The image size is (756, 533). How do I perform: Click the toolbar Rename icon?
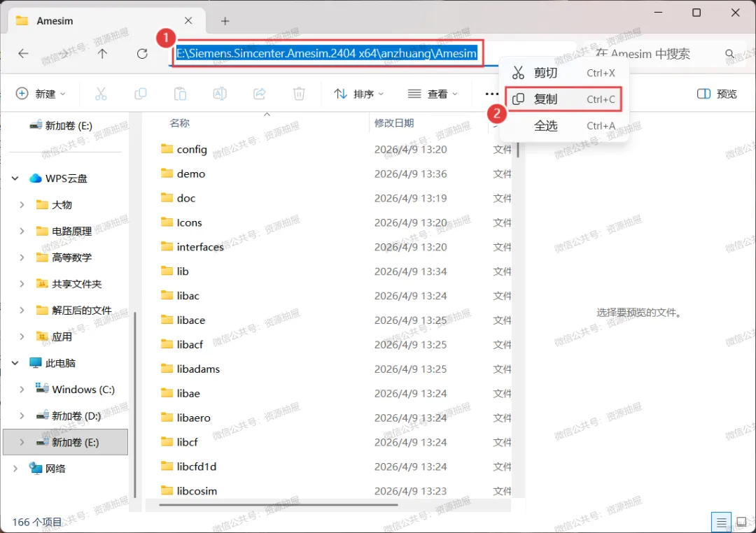(x=220, y=94)
